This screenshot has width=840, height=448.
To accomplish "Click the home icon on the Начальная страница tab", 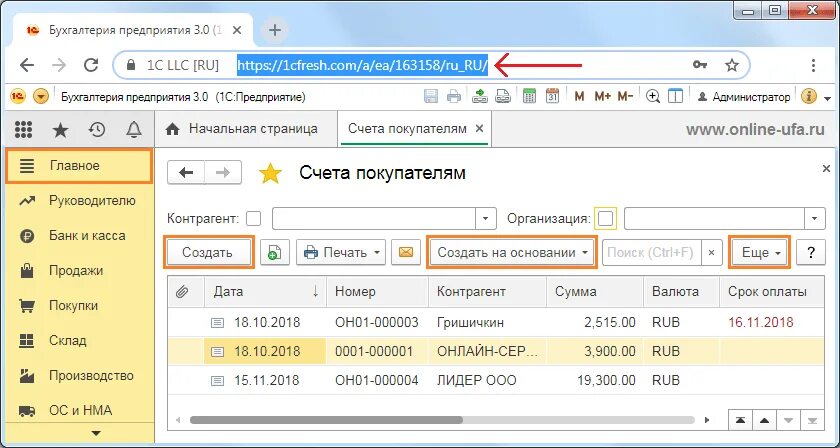I will [172, 129].
